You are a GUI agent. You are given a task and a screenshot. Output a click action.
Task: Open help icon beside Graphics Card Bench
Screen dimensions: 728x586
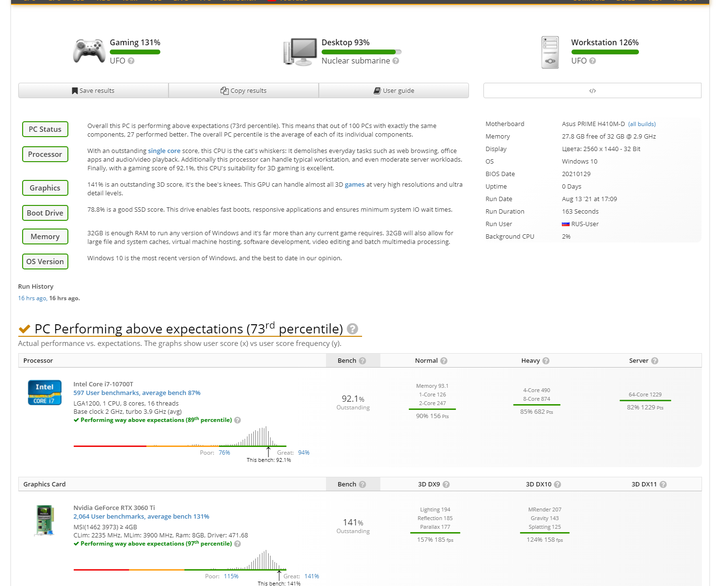click(363, 484)
